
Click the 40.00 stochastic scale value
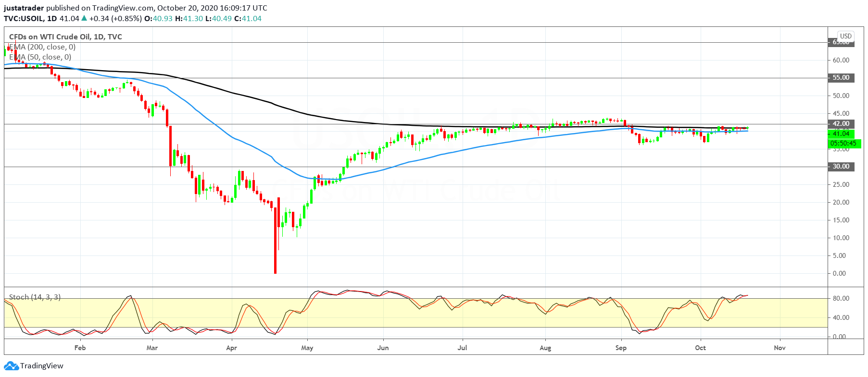(841, 318)
